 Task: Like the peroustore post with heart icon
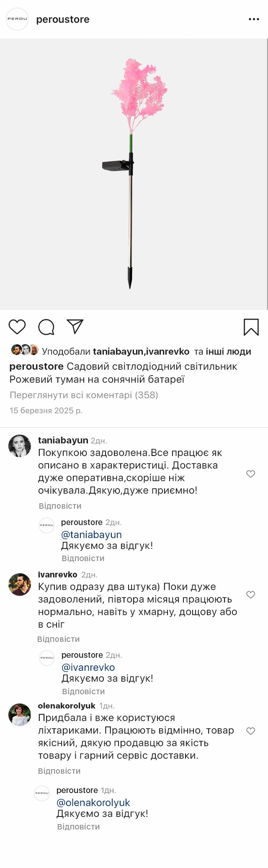pos(17,327)
